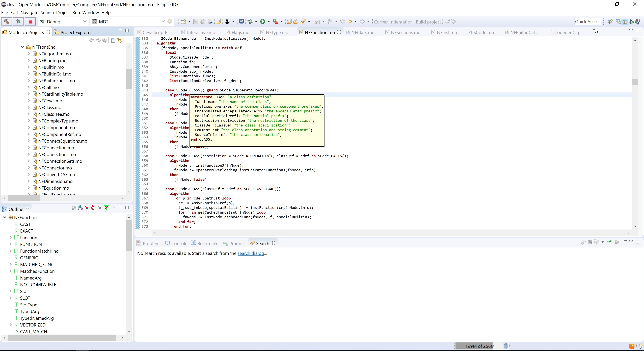Click the Correct Indentation button
This screenshot has width=644, height=351.
(393, 22)
